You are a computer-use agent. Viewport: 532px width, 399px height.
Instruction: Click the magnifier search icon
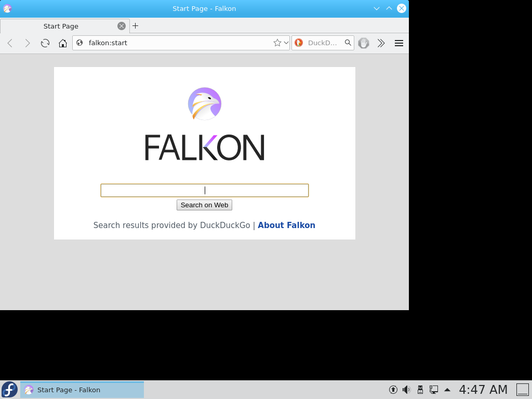pyautogui.click(x=348, y=43)
